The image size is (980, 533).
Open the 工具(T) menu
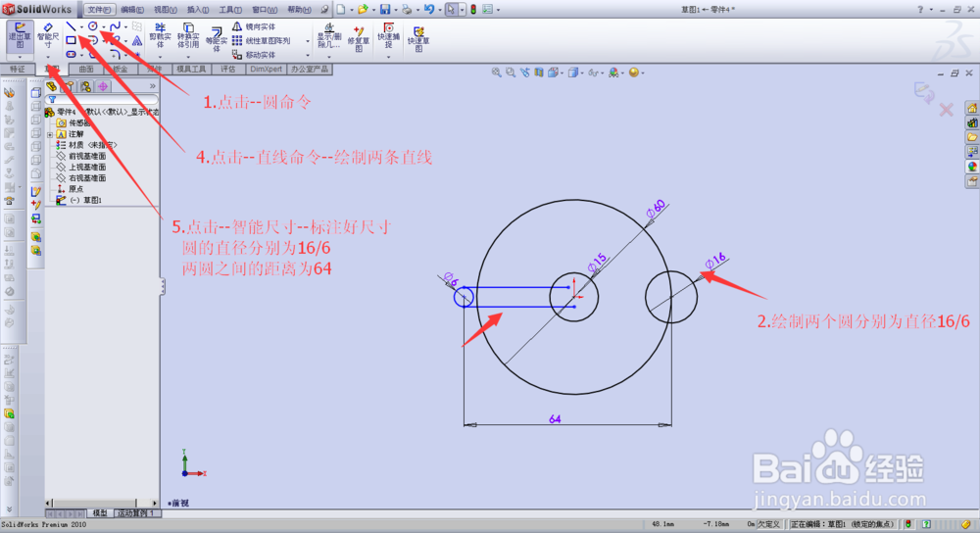230,10
